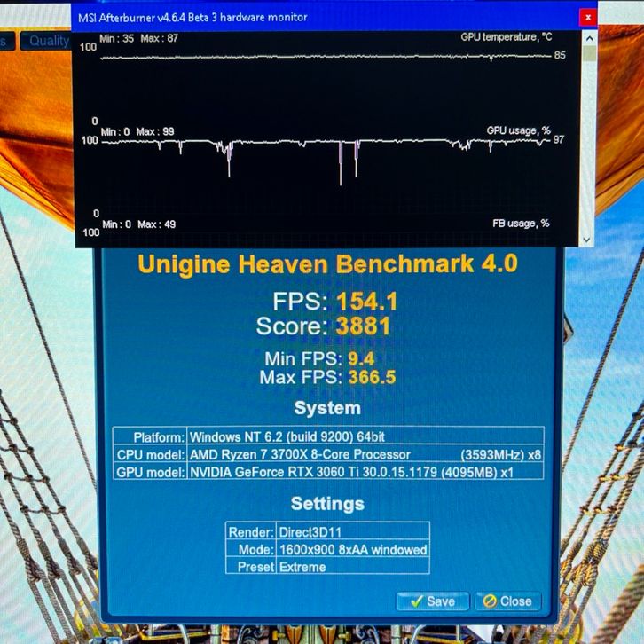Click the AMD Ryzen 7 3700X CPU model row
The width and height of the screenshot is (644, 644).
(x=328, y=454)
